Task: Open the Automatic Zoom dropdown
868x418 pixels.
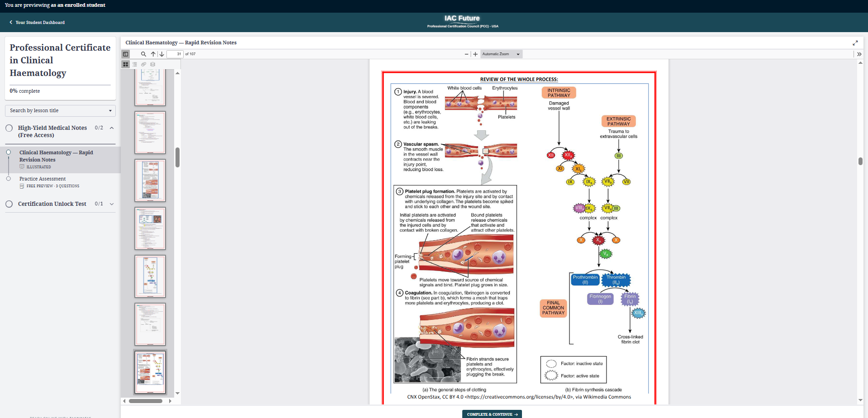Action: coord(501,54)
